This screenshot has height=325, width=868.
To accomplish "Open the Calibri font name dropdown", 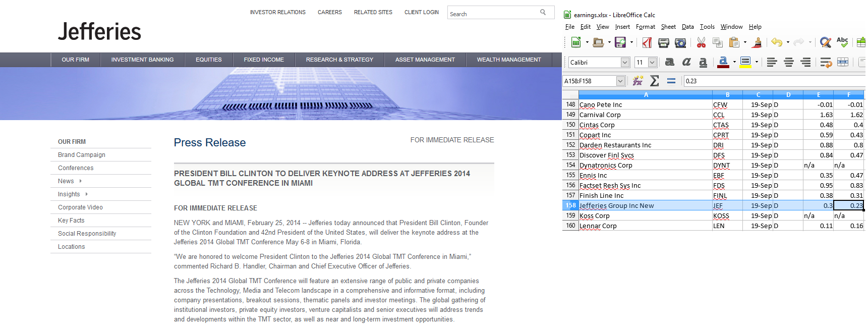I will (625, 62).
